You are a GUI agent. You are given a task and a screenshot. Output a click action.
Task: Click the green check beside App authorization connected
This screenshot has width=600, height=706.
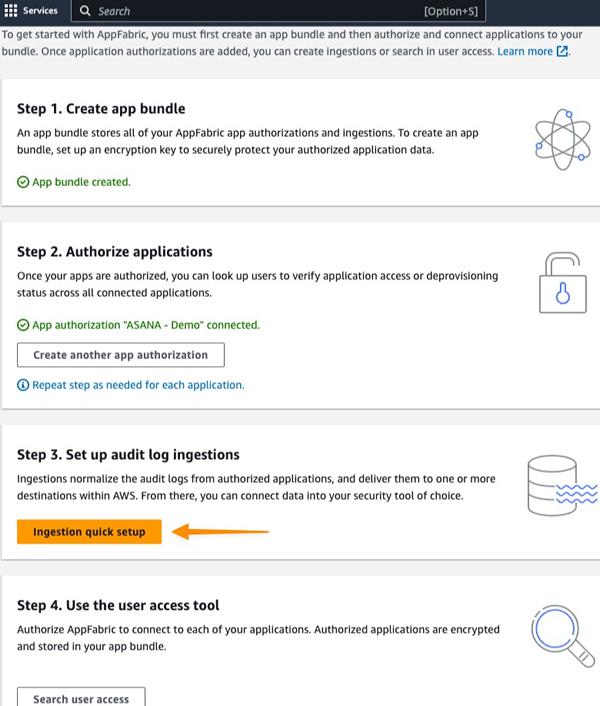[x=23, y=325]
